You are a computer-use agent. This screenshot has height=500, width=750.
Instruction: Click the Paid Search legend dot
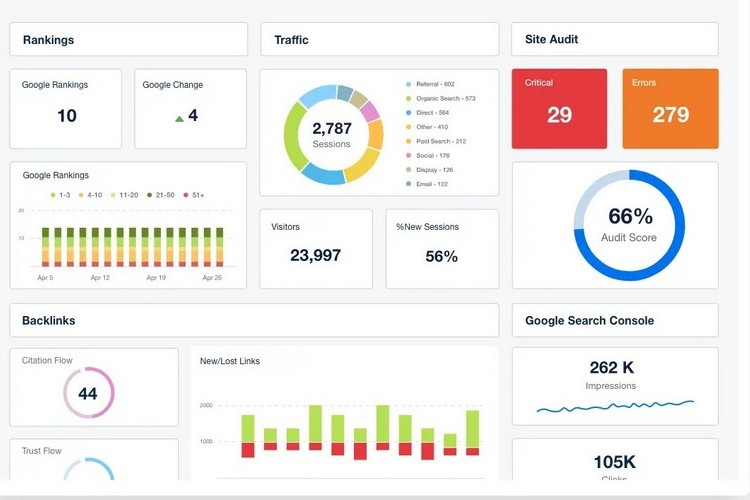click(409, 141)
